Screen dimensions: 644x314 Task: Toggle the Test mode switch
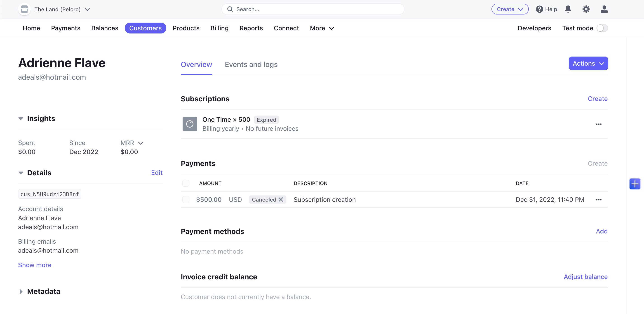[602, 28]
